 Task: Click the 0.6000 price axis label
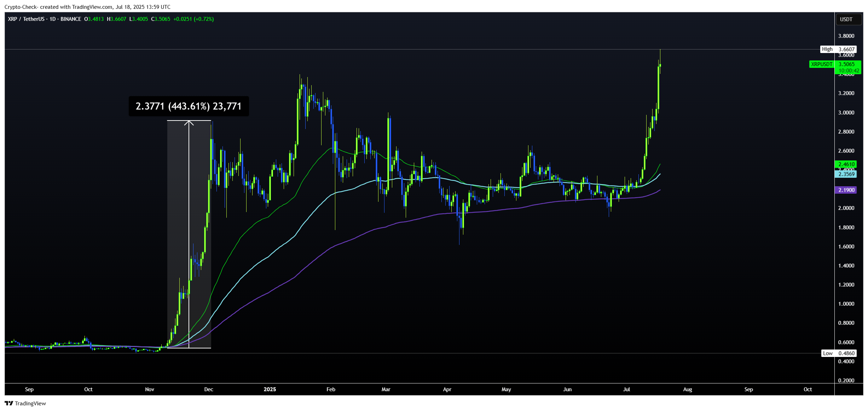click(x=846, y=342)
